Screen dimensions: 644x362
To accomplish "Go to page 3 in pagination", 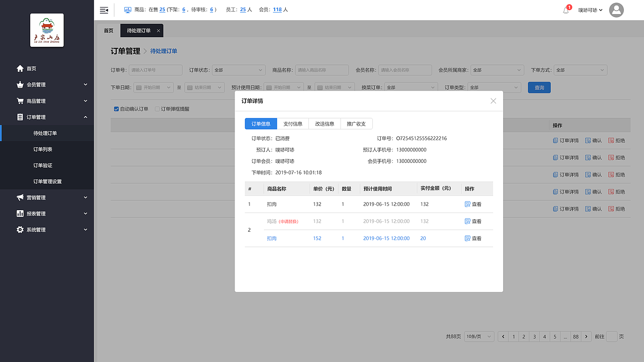I will tap(534, 337).
